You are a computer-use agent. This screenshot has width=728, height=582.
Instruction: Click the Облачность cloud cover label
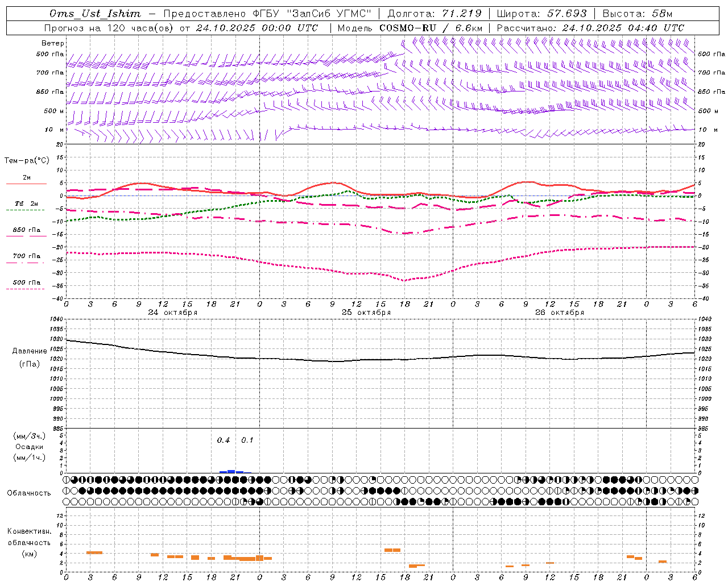(29, 493)
